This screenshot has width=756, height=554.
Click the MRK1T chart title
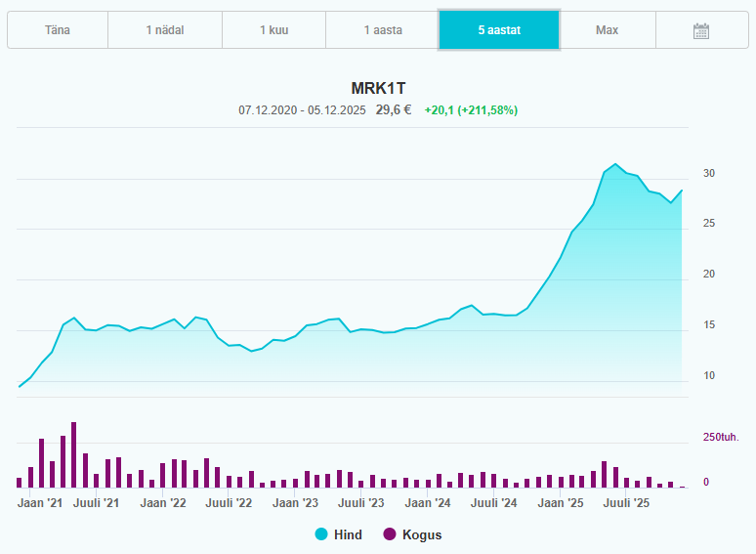(x=378, y=88)
